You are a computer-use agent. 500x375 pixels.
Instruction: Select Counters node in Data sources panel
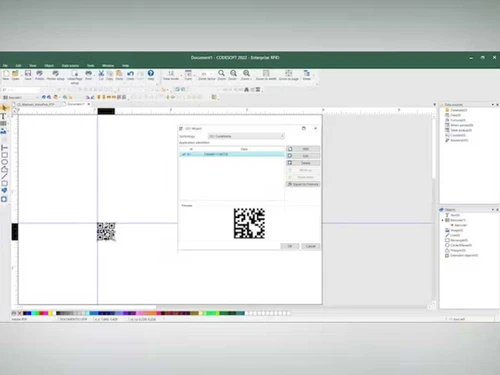[x=455, y=135]
